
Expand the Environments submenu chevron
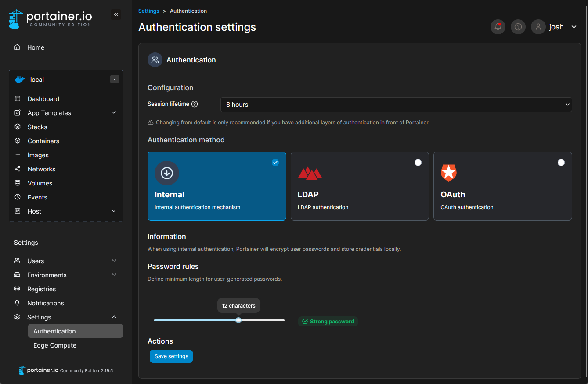(114, 275)
